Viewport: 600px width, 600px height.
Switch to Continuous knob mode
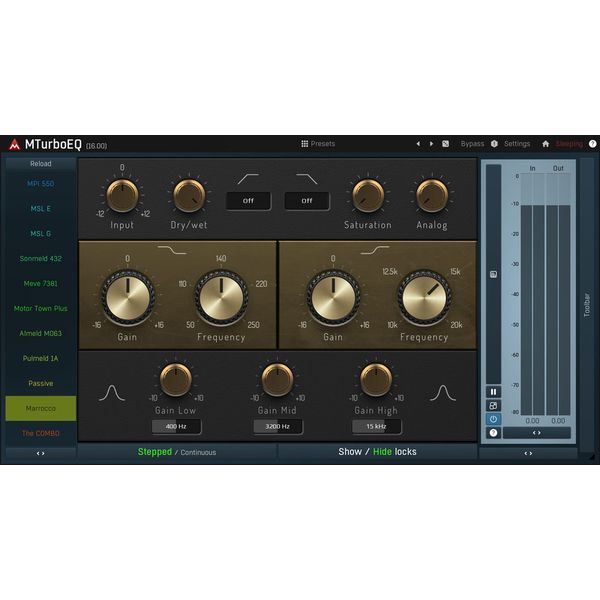[x=198, y=453]
